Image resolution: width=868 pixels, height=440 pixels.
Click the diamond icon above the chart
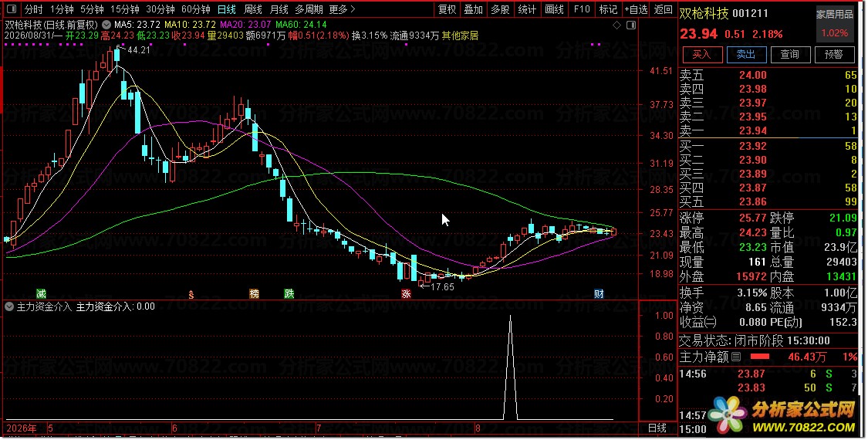tap(616, 25)
